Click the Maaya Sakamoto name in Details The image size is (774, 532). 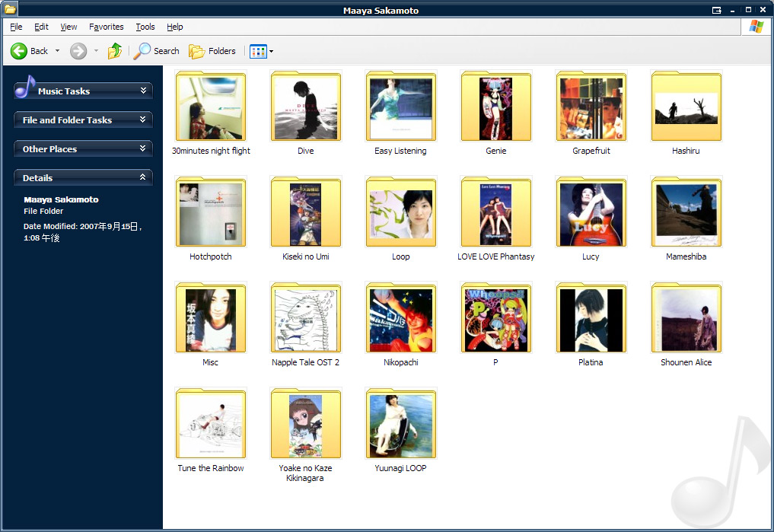coord(61,199)
